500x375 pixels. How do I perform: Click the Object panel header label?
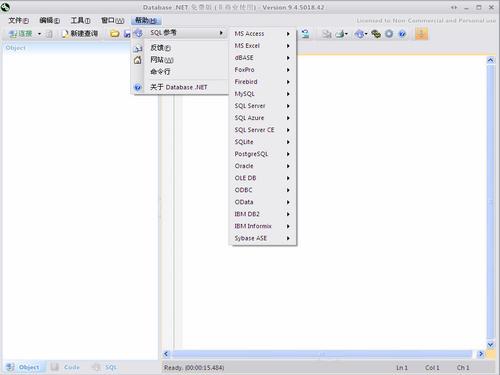pyautogui.click(x=16, y=48)
